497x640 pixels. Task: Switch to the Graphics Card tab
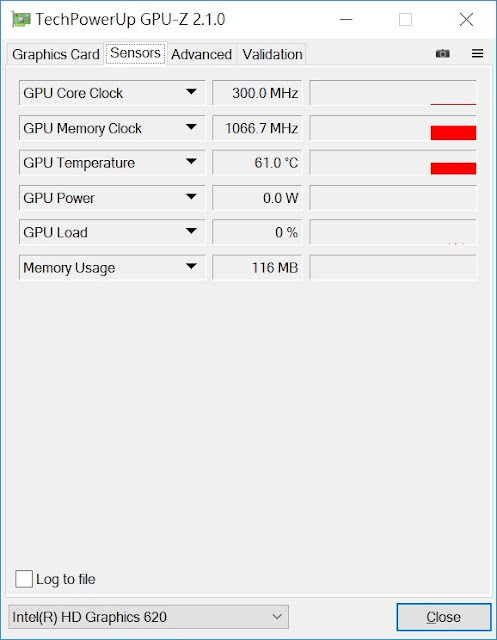pos(55,54)
